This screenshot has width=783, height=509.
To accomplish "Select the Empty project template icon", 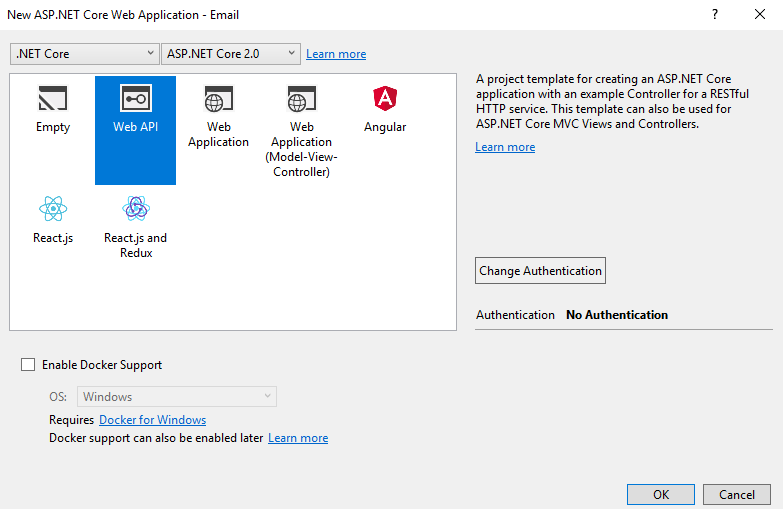I will pos(52,98).
